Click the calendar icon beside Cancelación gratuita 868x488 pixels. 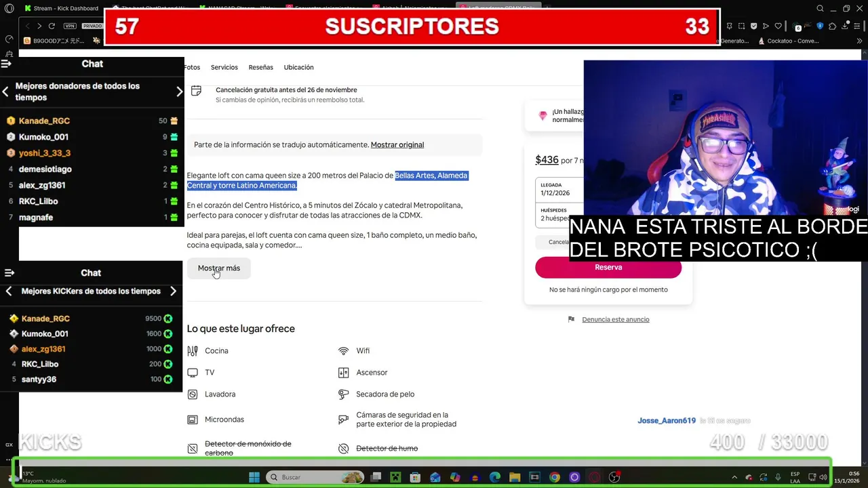(196, 90)
